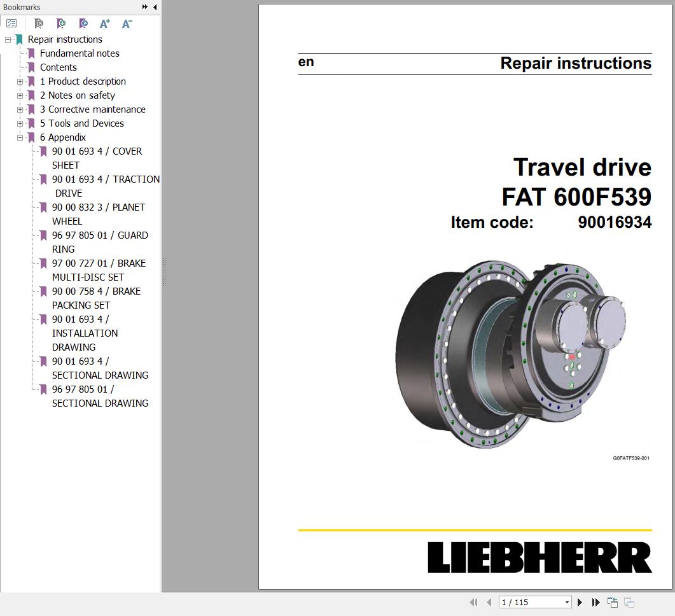Click bookmark icon beside COVER SHEET entry
Image resolution: width=675 pixels, height=616 pixels.
[x=43, y=151]
